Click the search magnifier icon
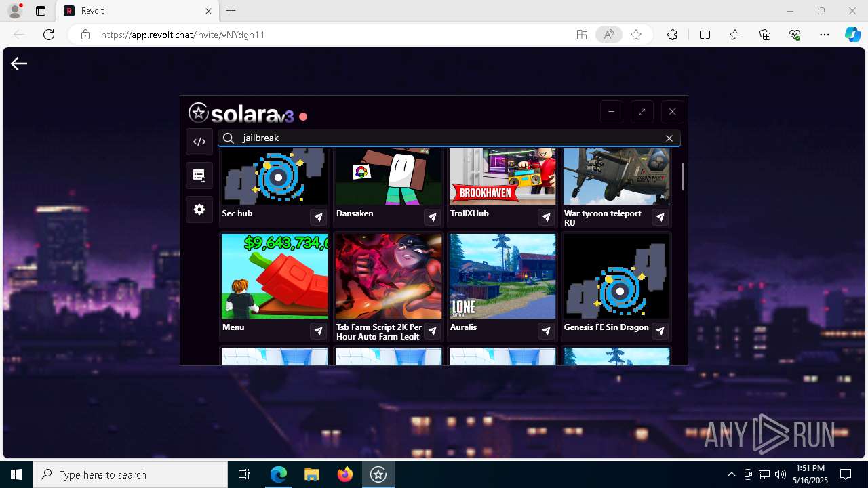The image size is (868, 488). [x=229, y=138]
